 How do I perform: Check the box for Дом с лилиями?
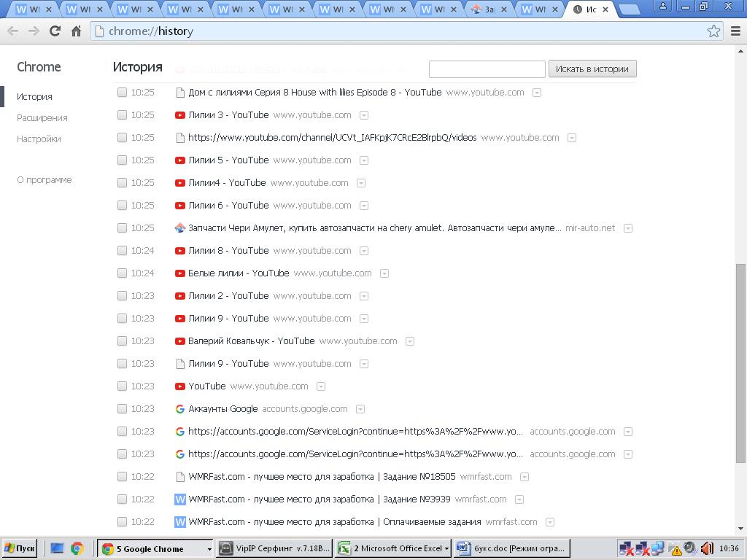click(x=122, y=93)
